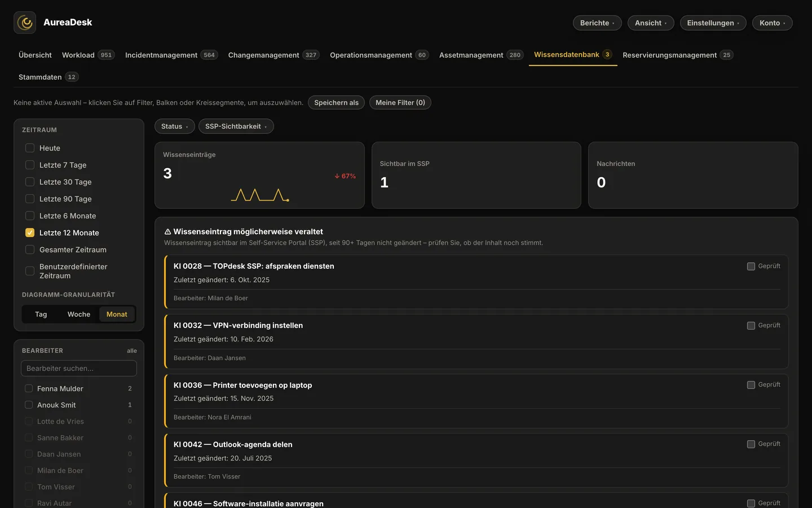
Task: Open 'KI 0046 — Software-installatie aanvragen'
Action: (x=249, y=503)
